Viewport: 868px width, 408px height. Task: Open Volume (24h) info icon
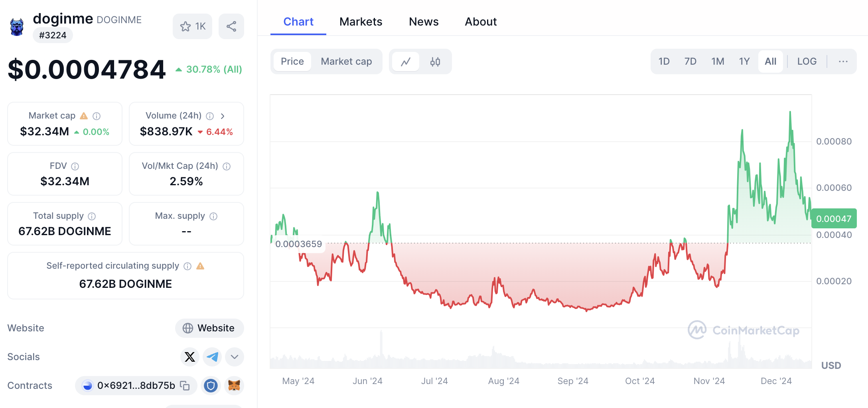210,116
